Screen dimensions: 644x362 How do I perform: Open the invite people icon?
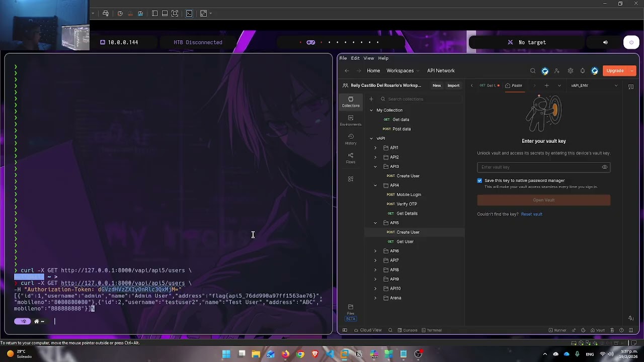pyautogui.click(x=557, y=71)
